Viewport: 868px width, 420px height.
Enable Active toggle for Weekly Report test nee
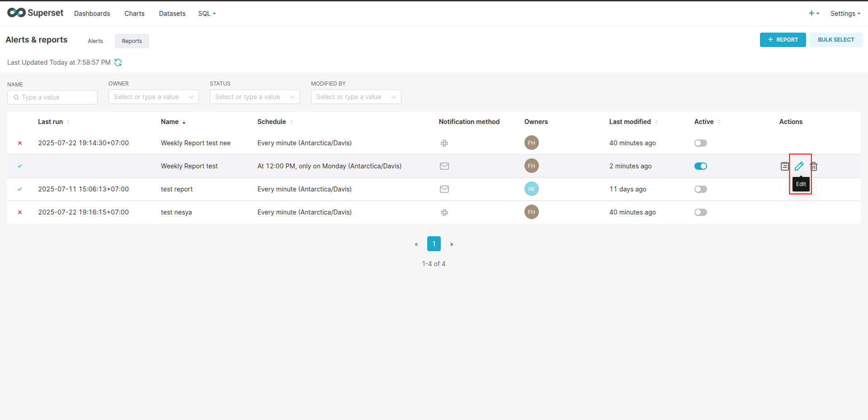[x=700, y=143]
